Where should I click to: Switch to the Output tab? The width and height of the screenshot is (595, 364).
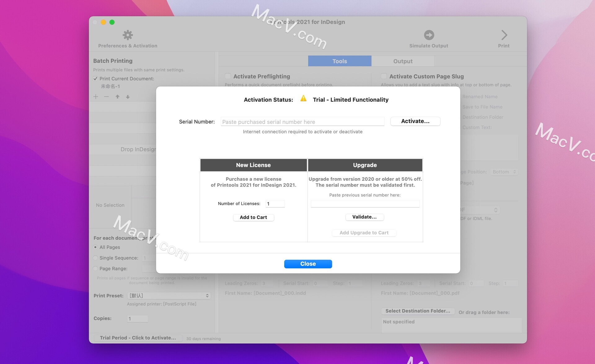[403, 61]
